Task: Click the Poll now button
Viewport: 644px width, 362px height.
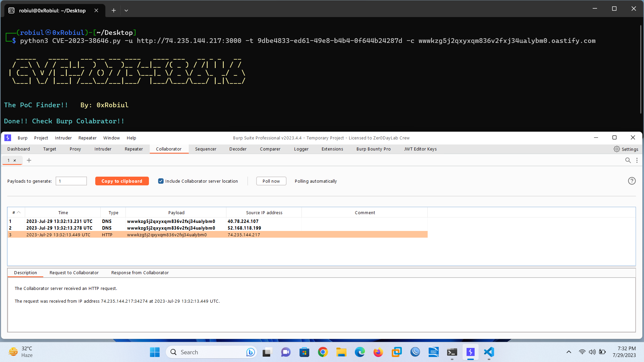Action: [x=271, y=181]
